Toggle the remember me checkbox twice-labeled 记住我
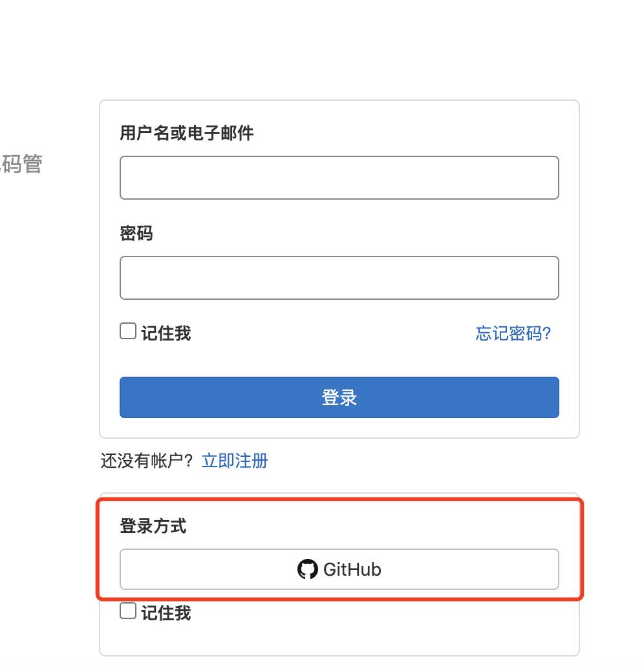Screen dimensions: 644x672 pyautogui.click(x=127, y=611)
